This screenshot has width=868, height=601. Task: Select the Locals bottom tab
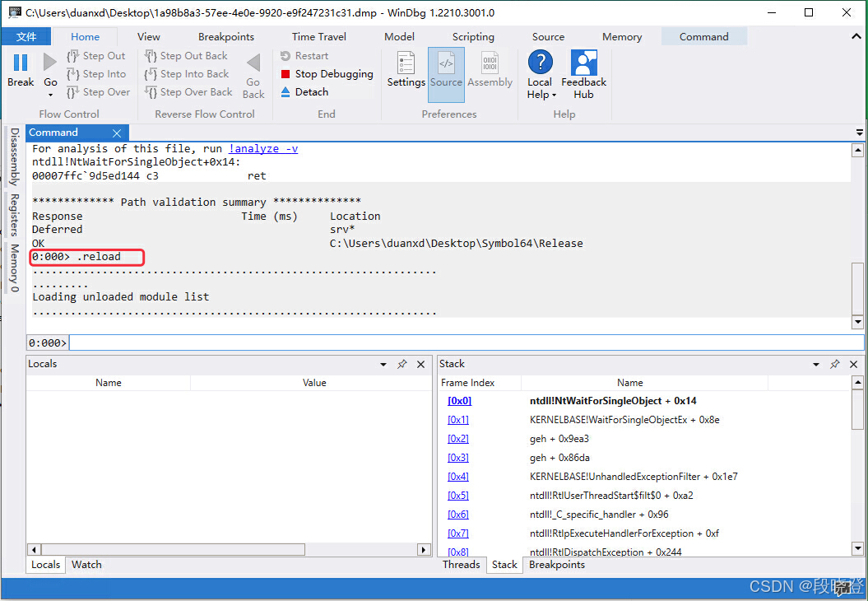tap(45, 565)
